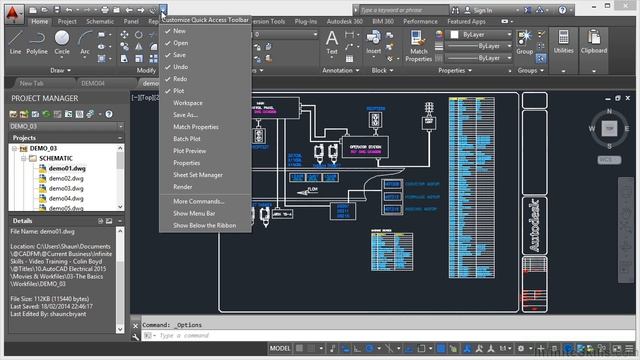Click the customization wrench icon beside command line
Viewport: 640px width, 360px height.
point(136,336)
